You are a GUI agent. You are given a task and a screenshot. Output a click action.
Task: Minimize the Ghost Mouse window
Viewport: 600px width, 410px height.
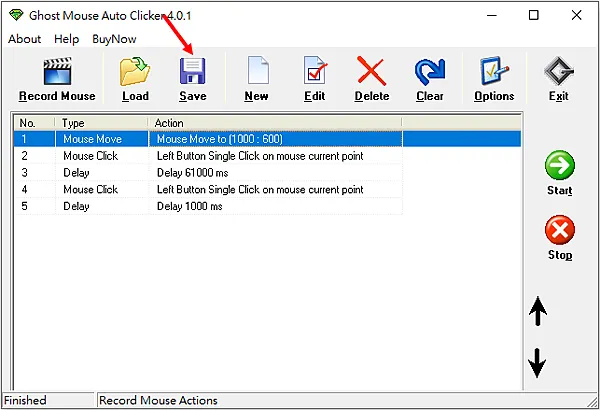pos(492,15)
